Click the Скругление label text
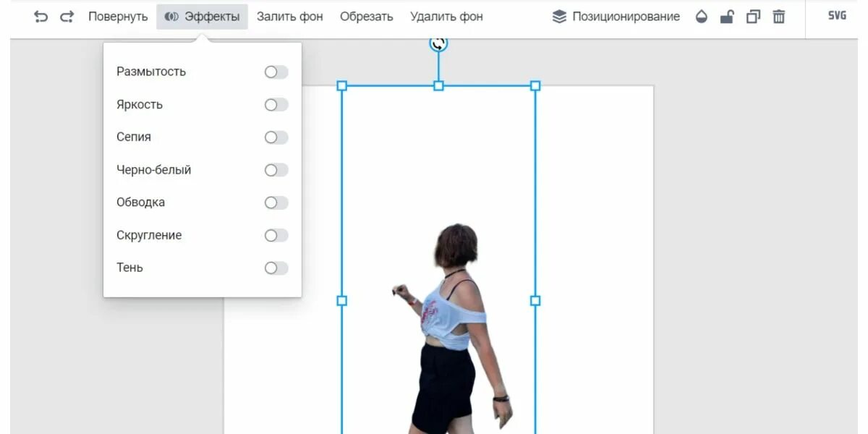The height and width of the screenshot is (434, 868). pos(149,235)
